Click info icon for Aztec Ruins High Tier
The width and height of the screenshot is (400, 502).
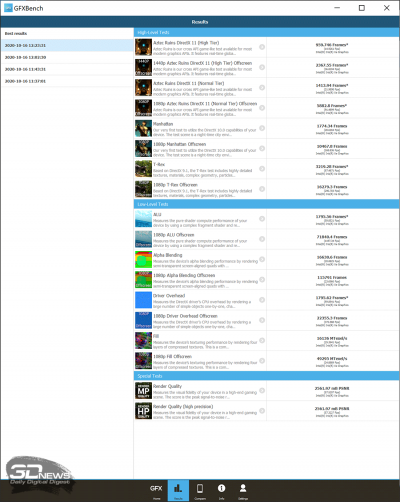(x=262, y=47)
